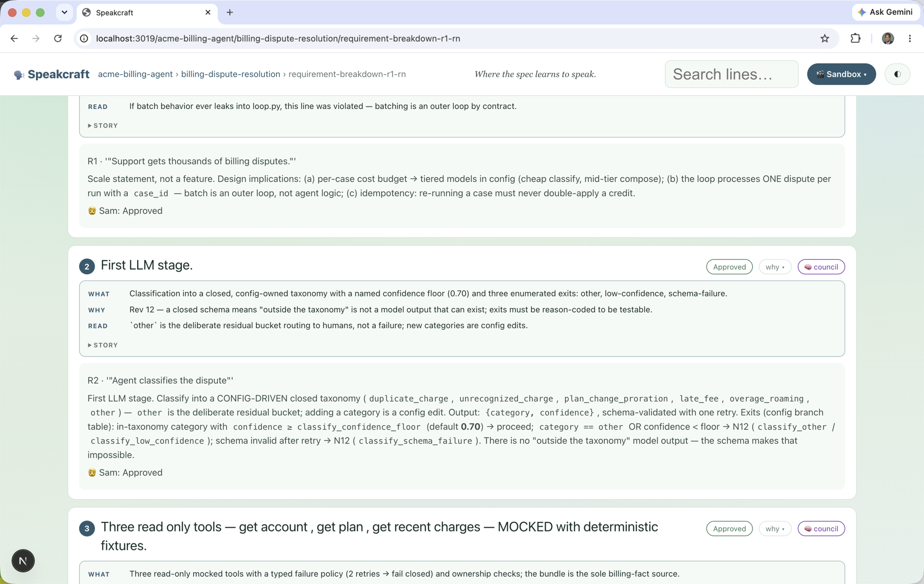Open the browser extensions puzzle icon
The width and height of the screenshot is (924, 584).
[x=855, y=39]
